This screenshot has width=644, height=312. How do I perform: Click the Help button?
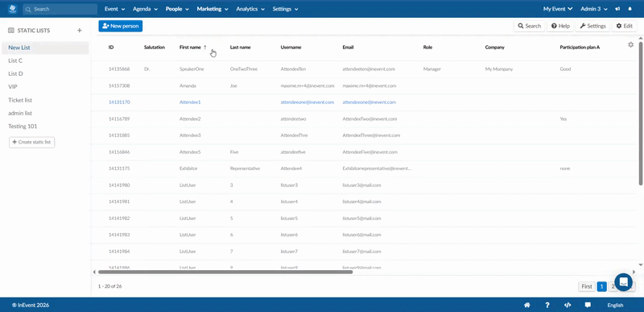(x=560, y=26)
